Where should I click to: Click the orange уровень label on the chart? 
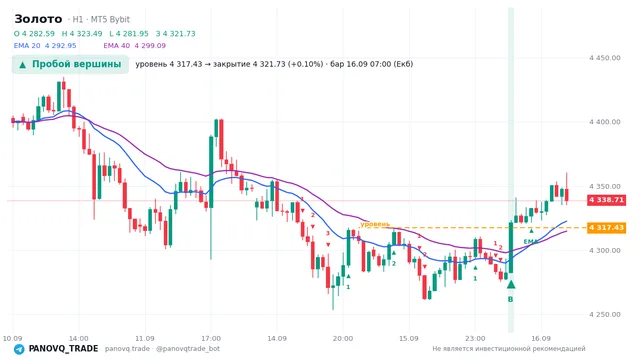375,224
